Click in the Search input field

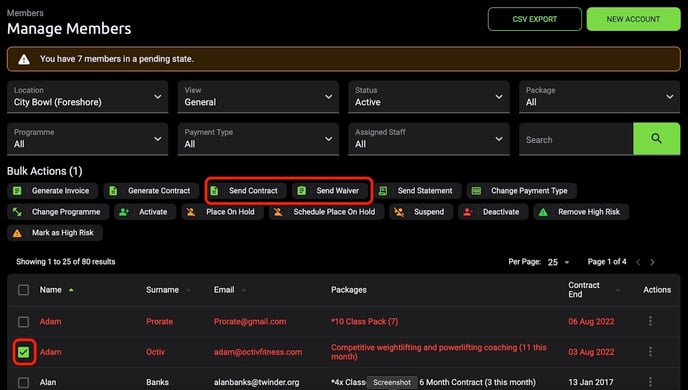pyautogui.click(x=576, y=140)
